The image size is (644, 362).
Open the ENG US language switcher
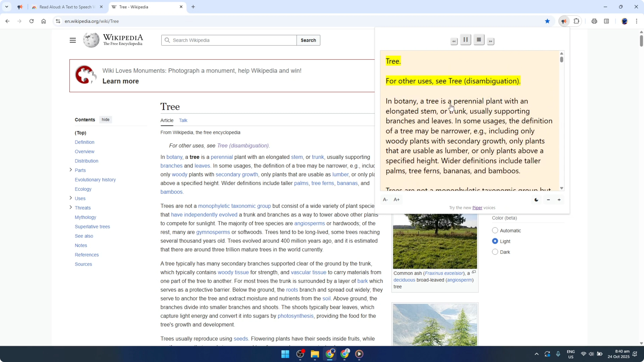pos(571,354)
